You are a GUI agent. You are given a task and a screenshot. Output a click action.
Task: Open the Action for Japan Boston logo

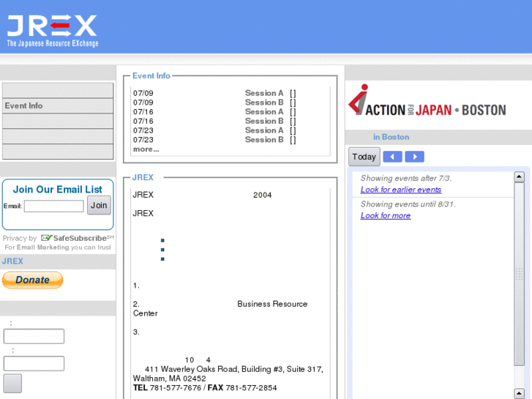[x=427, y=100]
